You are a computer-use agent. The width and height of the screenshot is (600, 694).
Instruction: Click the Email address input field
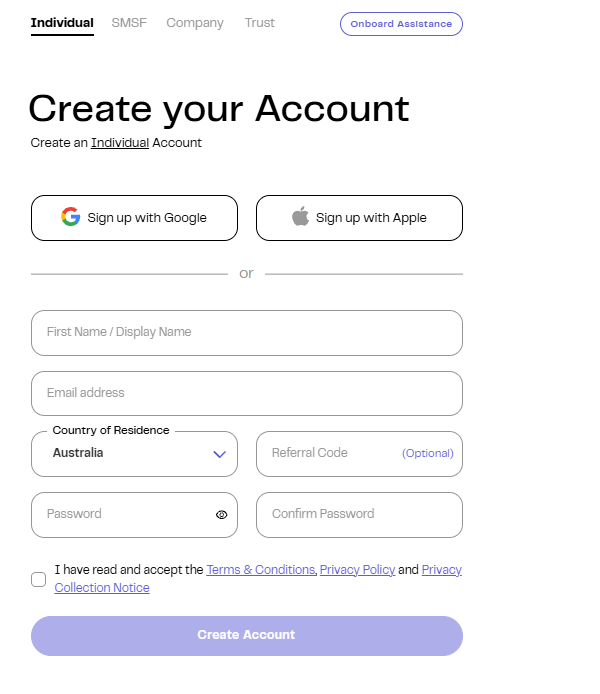pos(246,394)
